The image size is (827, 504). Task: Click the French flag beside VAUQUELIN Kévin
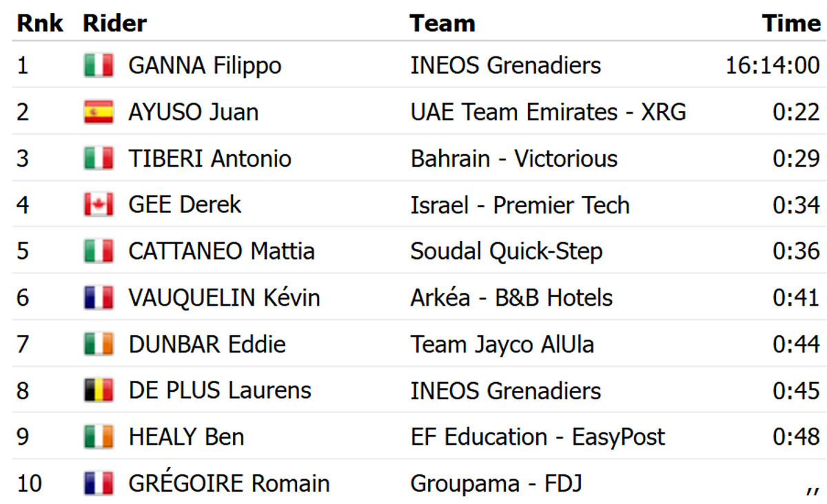click(99, 297)
